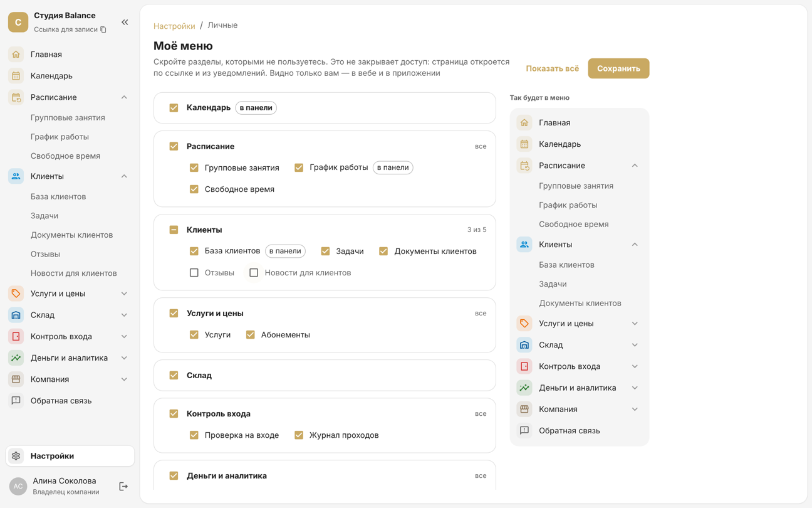Uncheck the Групповые занятия checkbox
This screenshot has height=508, width=812.
194,167
